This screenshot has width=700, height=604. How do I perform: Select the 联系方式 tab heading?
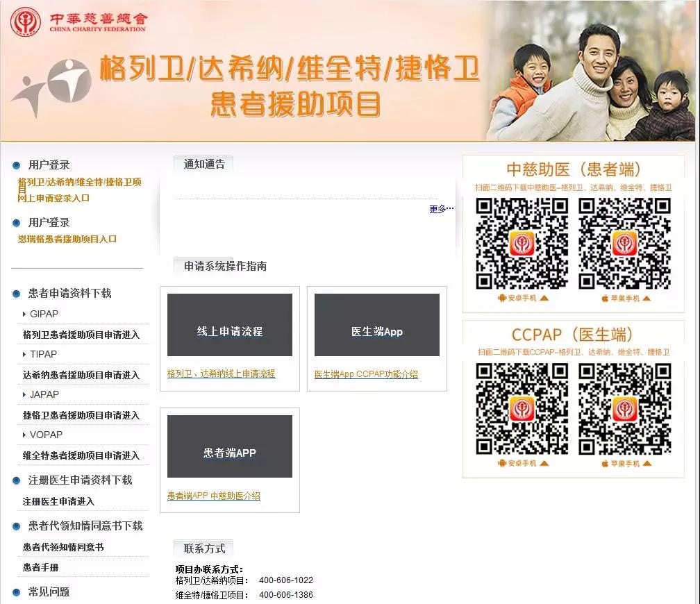[x=203, y=548]
